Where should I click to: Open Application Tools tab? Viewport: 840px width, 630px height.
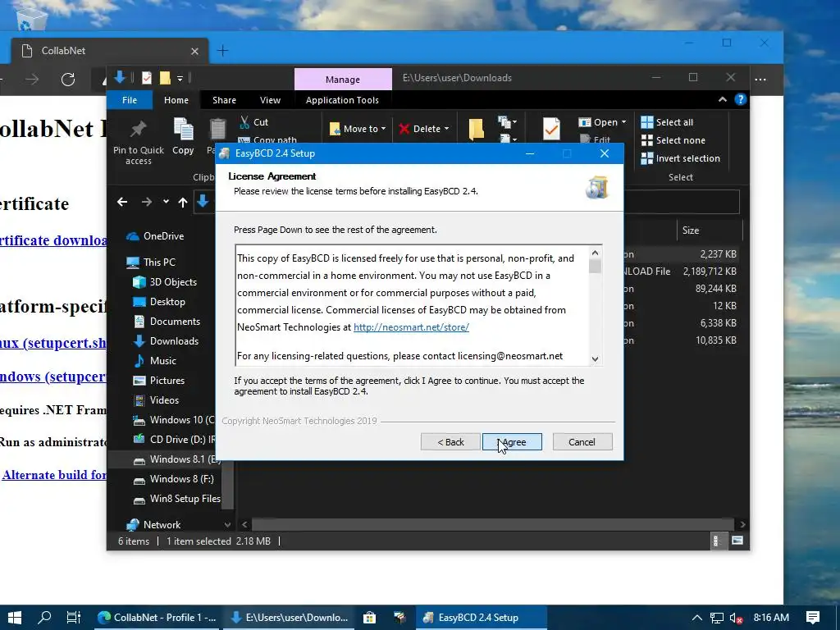(342, 100)
